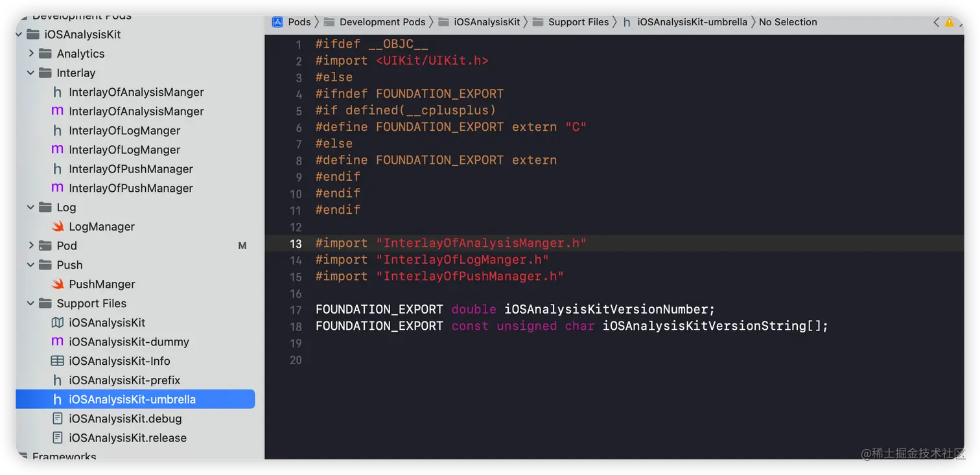Viewport: 980px width, 475px height.
Task: Click the iOSAnalysisKitVersionNumber declaration
Action: point(515,310)
